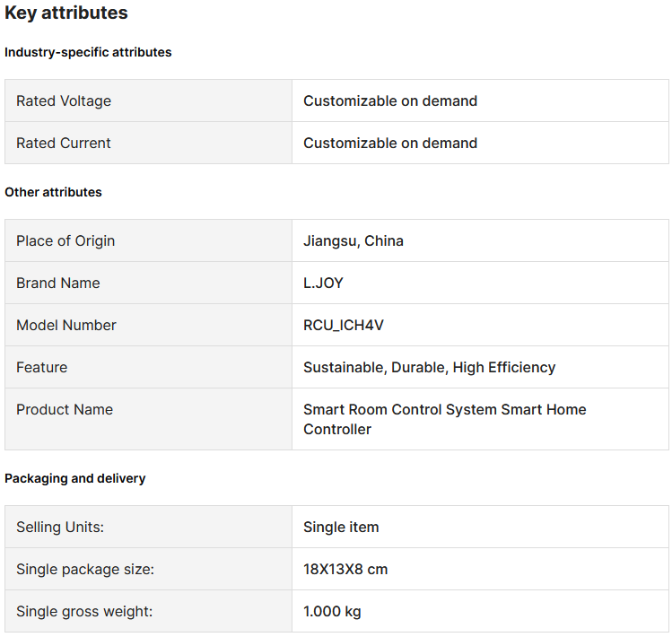Click the "Product Name" label
Screen dimensions: 672x637
tap(65, 409)
